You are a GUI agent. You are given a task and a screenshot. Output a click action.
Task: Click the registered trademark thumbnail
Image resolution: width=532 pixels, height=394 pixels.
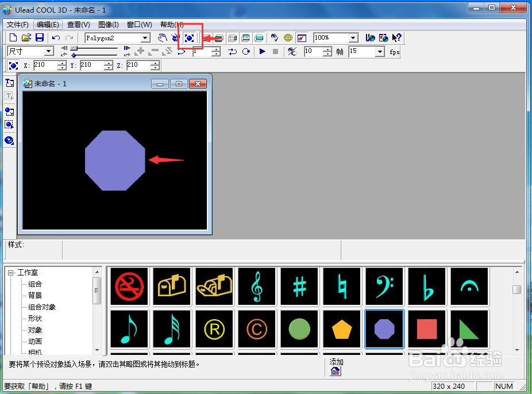214,329
